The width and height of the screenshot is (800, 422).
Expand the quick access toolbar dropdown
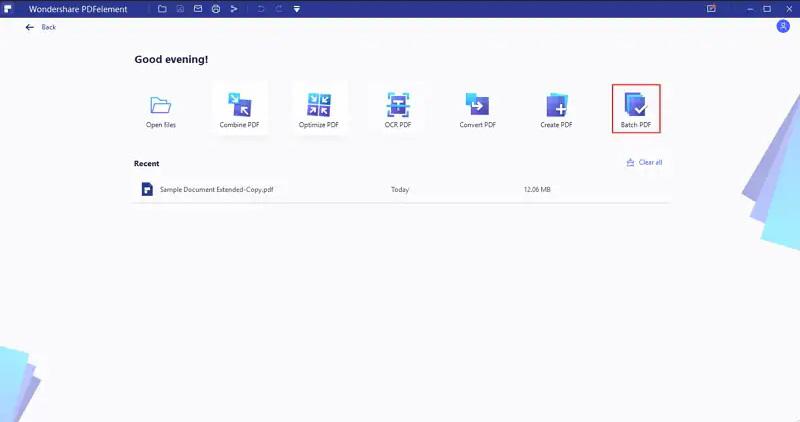pyautogui.click(x=296, y=9)
